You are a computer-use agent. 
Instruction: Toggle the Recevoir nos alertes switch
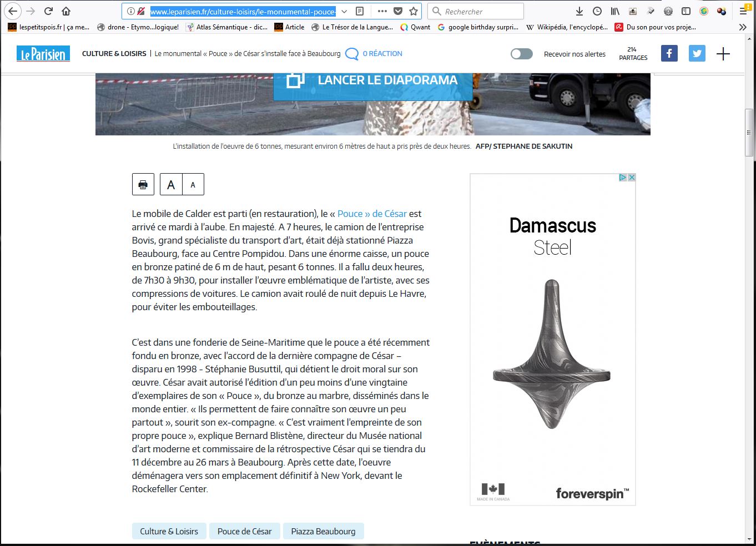[521, 54]
